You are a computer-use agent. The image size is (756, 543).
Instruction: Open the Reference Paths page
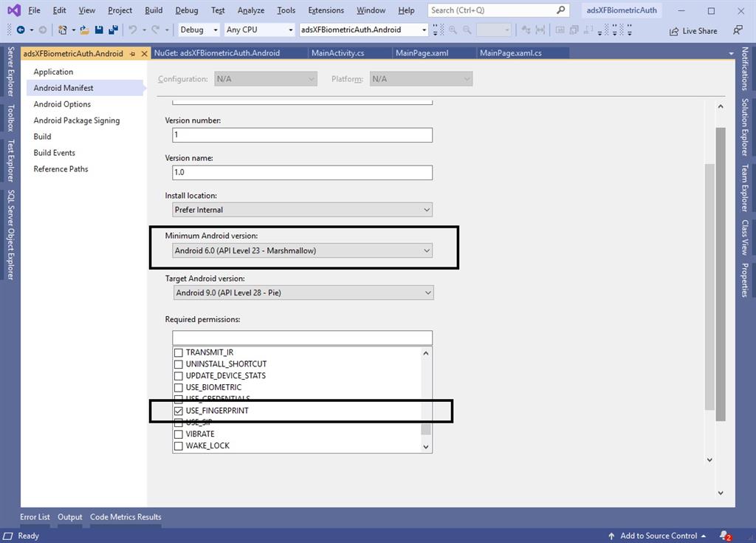[x=61, y=169]
